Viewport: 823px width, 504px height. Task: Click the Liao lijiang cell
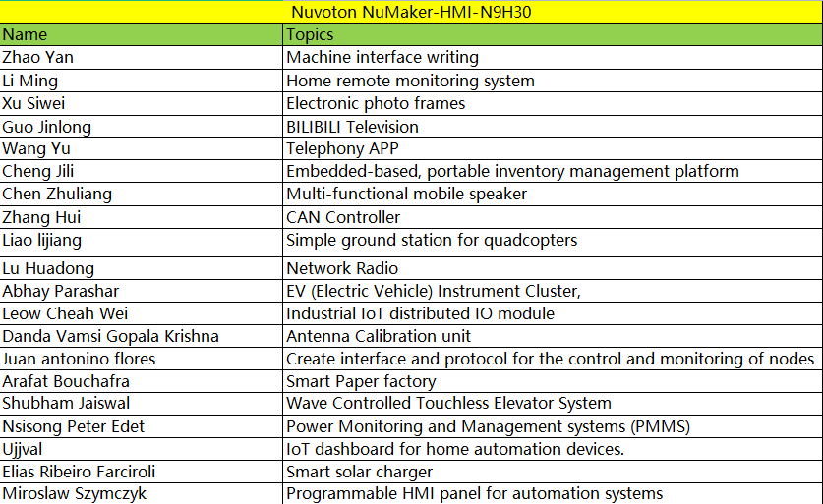click(142, 243)
